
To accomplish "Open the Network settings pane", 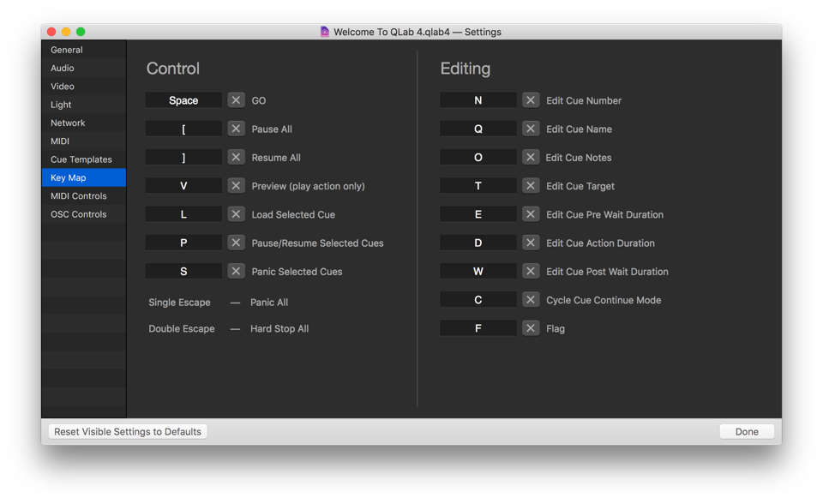I will 68,123.
